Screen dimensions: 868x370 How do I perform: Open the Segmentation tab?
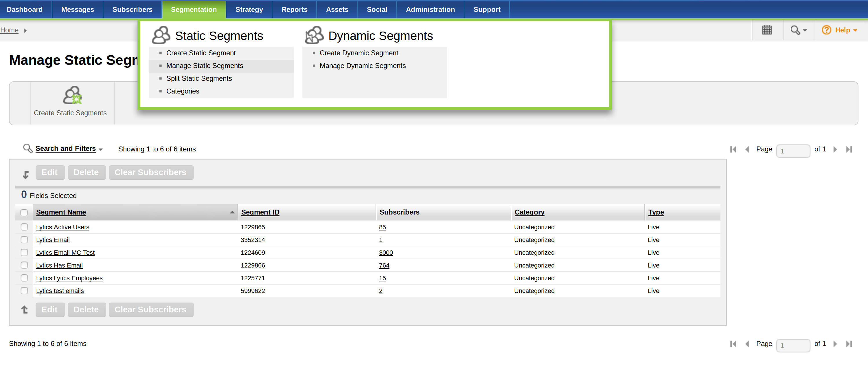pos(194,10)
